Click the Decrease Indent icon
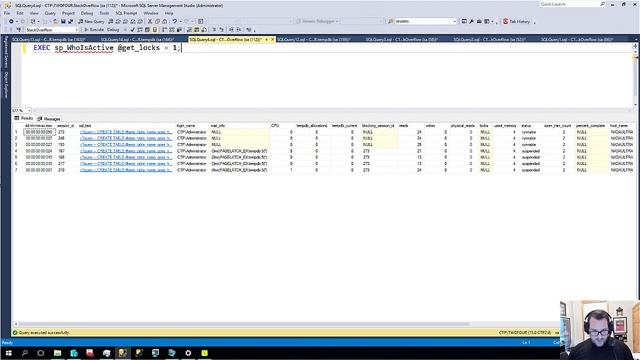640x360 pixels. [231, 30]
